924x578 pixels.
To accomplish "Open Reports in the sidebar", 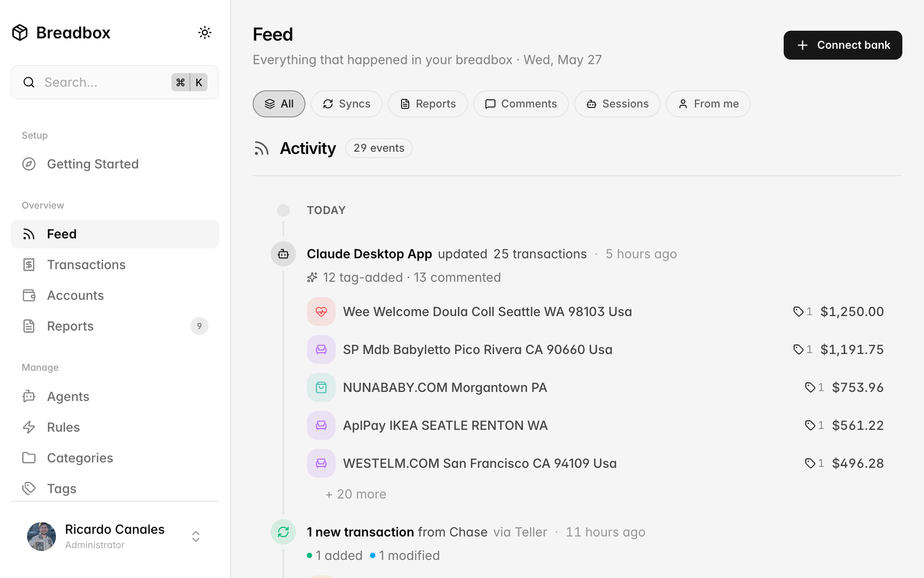I will point(115,326).
